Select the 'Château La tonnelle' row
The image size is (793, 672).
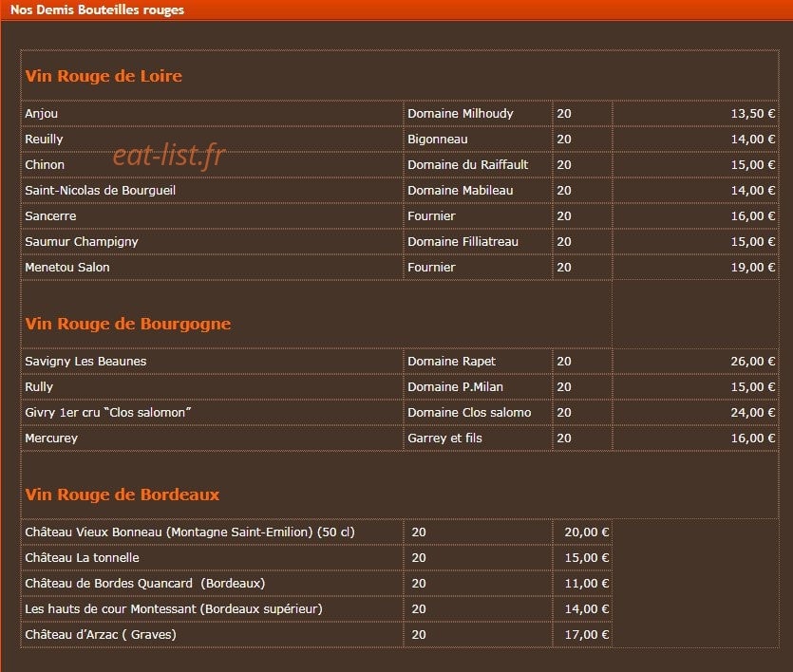click(316, 558)
